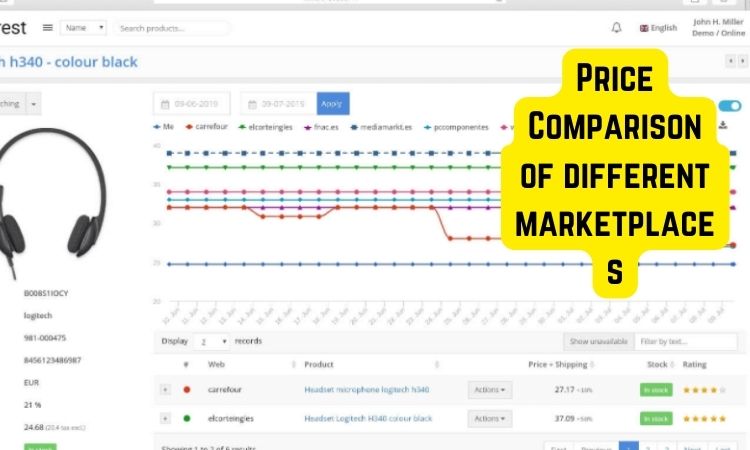Toggle 'Me' series in chart legend
750x450 pixels.
[163, 127]
